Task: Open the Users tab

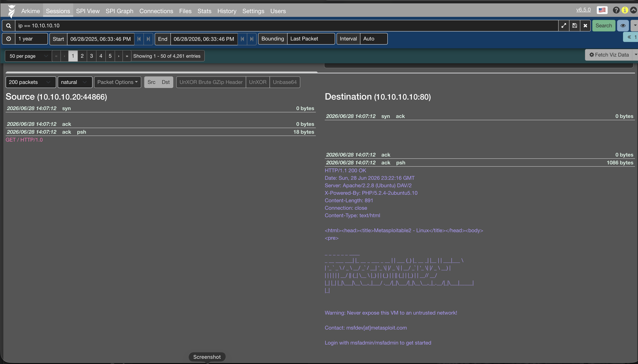Action: pyautogui.click(x=278, y=11)
